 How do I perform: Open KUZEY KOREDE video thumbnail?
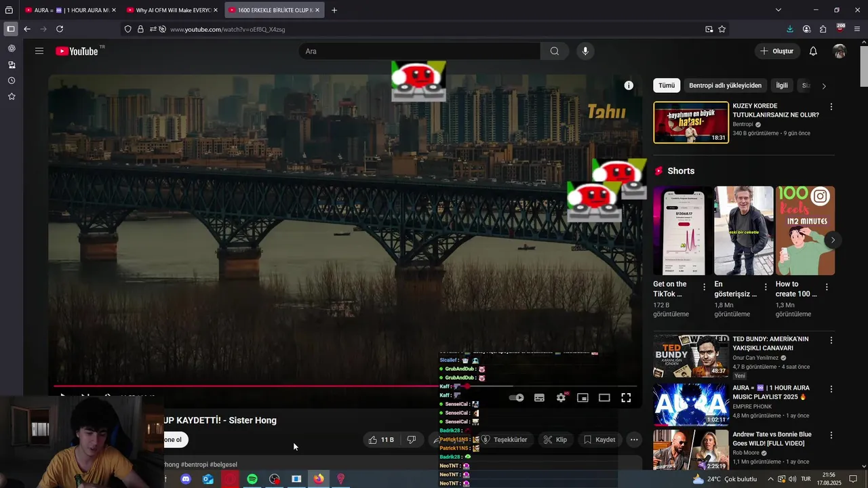(x=690, y=122)
